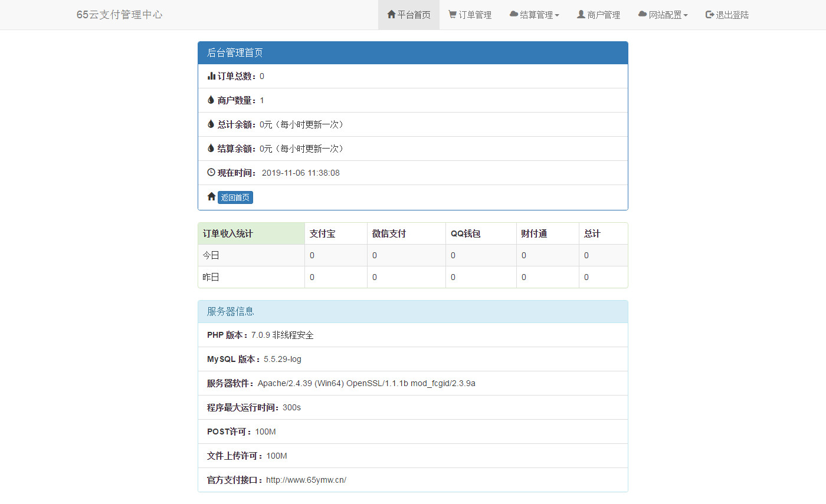
Task: Click today's 财付通 income cell
Action: pyautogui.click(x=548, y=255)
